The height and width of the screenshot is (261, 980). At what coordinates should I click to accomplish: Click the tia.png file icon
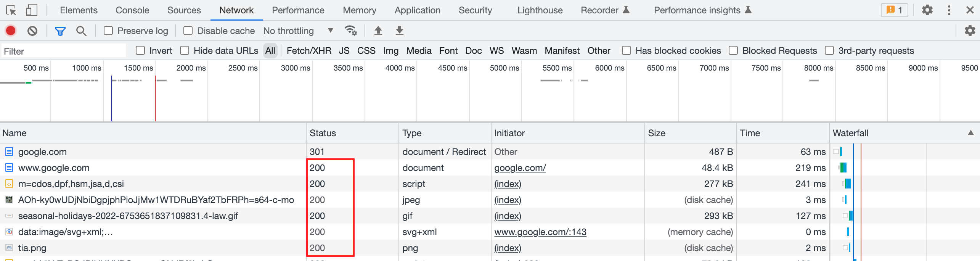[9, 248]
